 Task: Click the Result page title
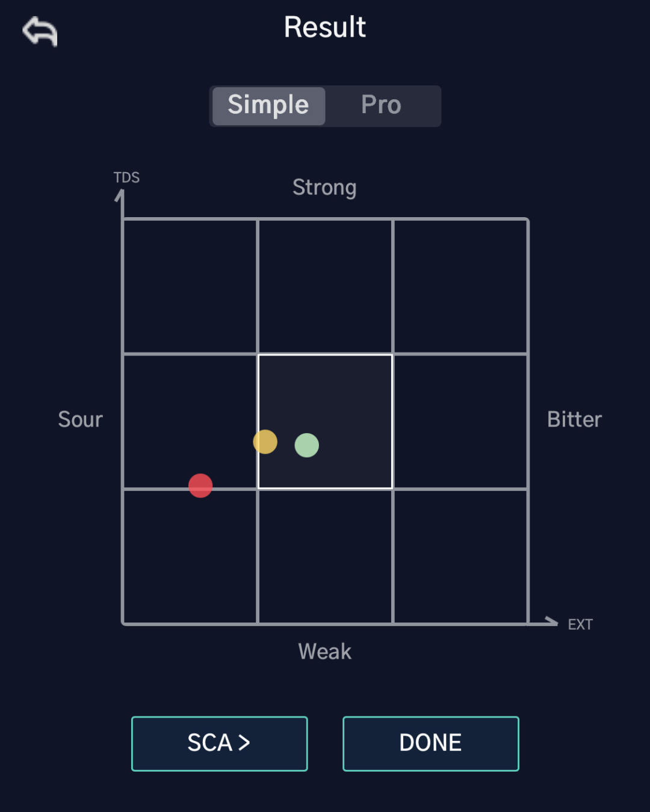[324, 27]
